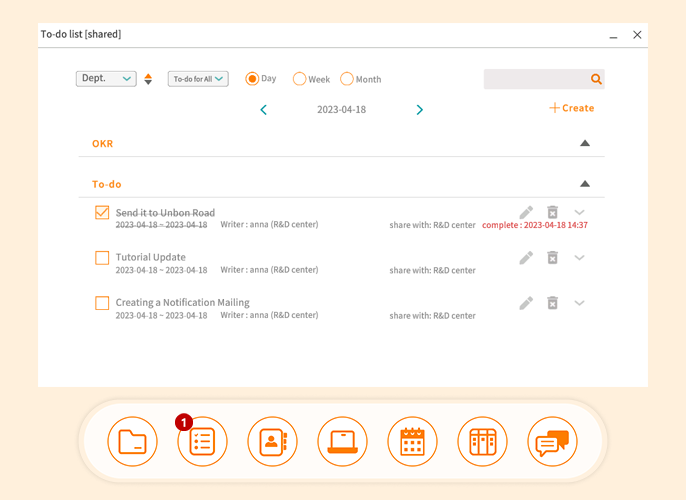Click the complete: 2023-04-18 14:37 text
686x500 pixels.
(x=535, y=225)
